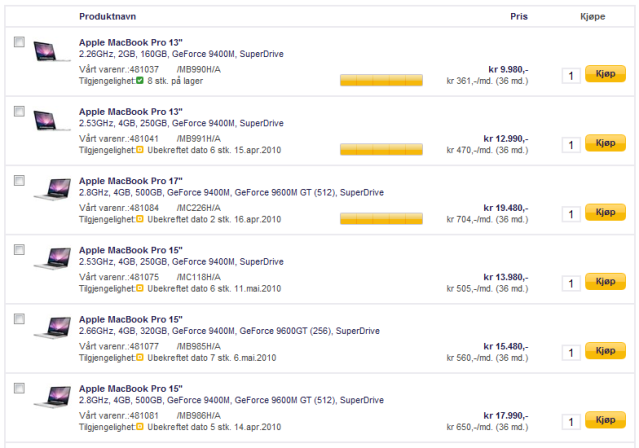This screenshot has height=448, width=639.
Task: Click quantity field for kr 17.990 MacBook Pro
Action: pos(571,422)
